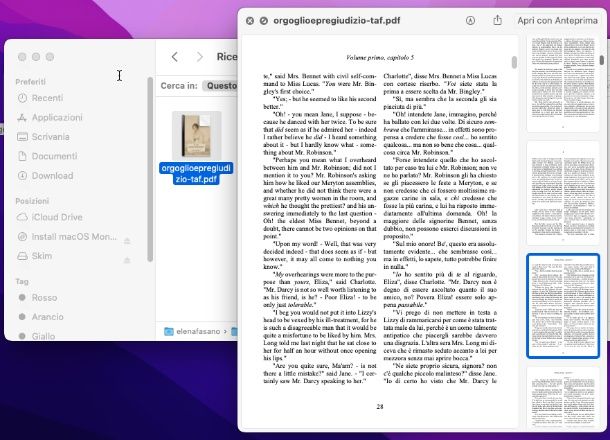The image size is (610, 440).
Task: Go back in the Finder window
Action: tap(175, 57)
